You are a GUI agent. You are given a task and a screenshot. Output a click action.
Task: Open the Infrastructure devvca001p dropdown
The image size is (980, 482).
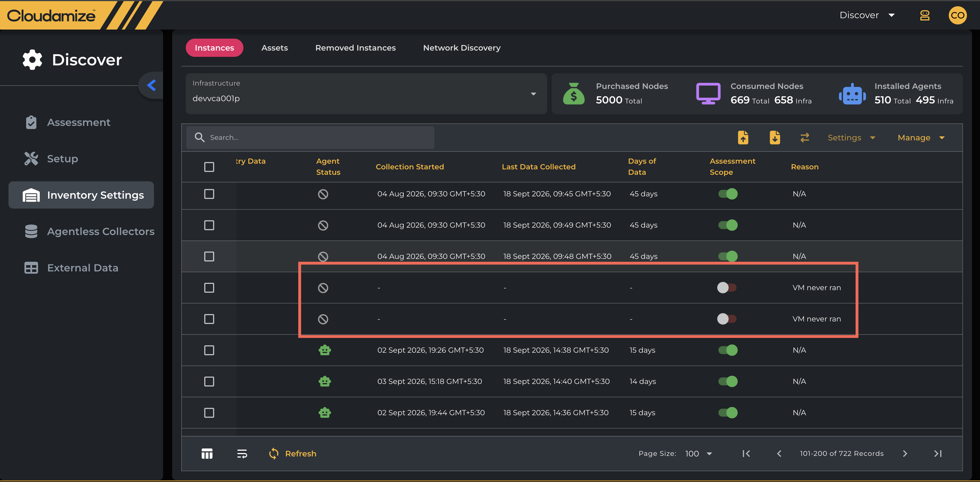point(366,94)
